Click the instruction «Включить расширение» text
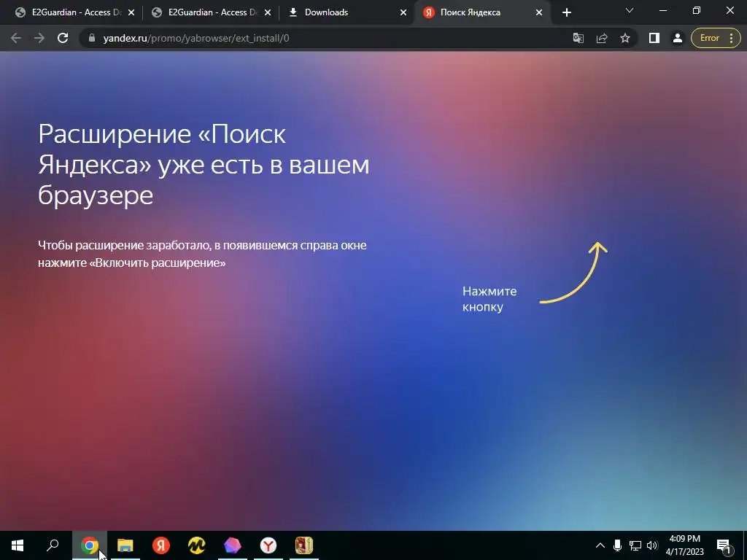 pos(158,262)
